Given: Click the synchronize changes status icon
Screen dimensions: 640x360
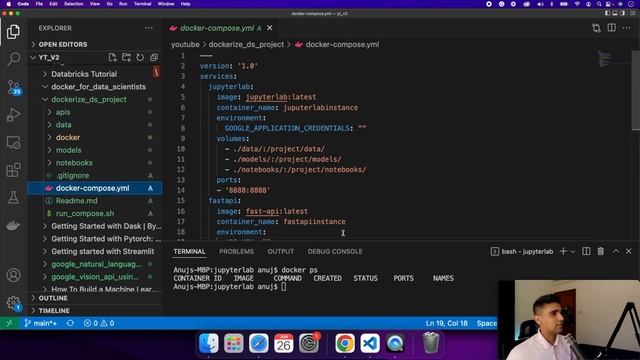Looking at the screenshot, I should [x=70, y=323].
